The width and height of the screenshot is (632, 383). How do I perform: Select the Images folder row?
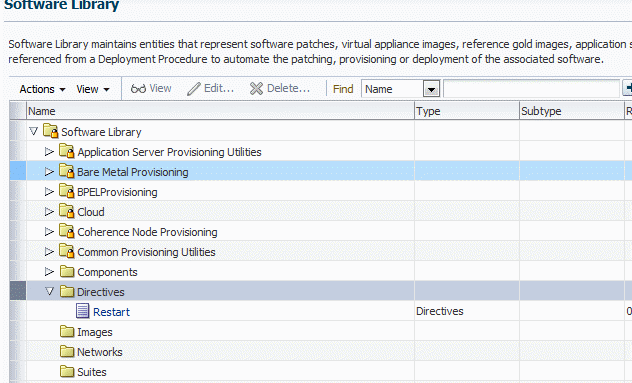click(x=321, y=331)
